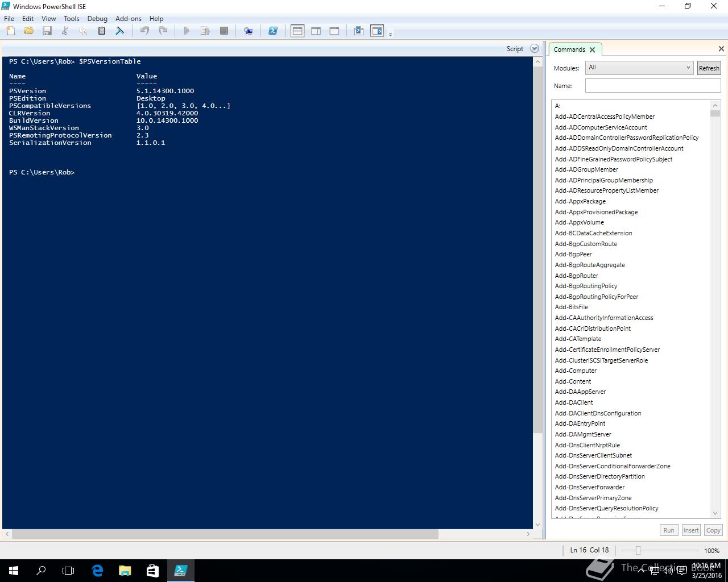The image size is (728, 582).
Task: Open Task View on the taskbar
Action: pos(68,571)
